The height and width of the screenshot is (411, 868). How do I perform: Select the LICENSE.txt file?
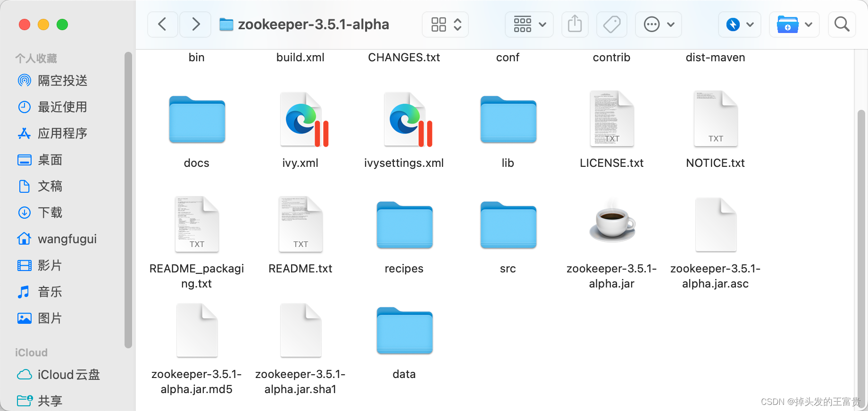[x=612, y=119]
